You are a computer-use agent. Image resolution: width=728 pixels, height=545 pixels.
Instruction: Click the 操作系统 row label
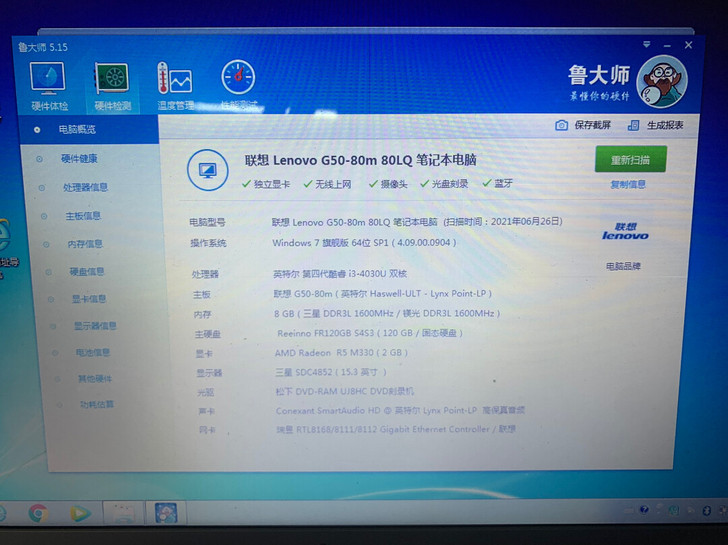[208, 243]
